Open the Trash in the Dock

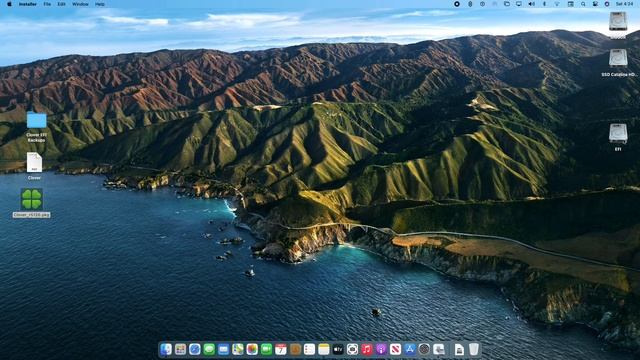pos(473,349)
